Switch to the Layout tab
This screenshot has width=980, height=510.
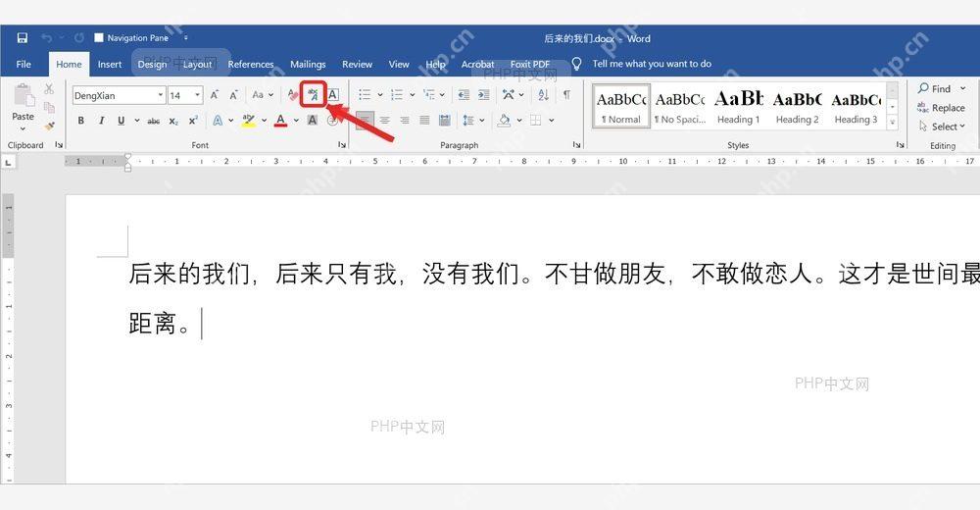tap(198, 64)
